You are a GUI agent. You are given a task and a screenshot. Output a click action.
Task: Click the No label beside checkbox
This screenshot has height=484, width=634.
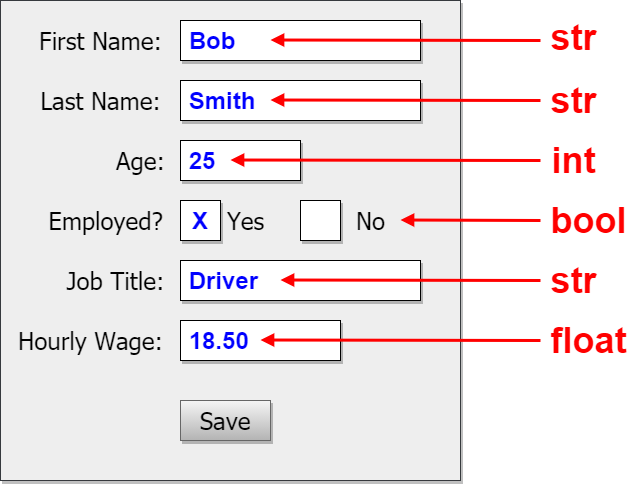point(370,222)
